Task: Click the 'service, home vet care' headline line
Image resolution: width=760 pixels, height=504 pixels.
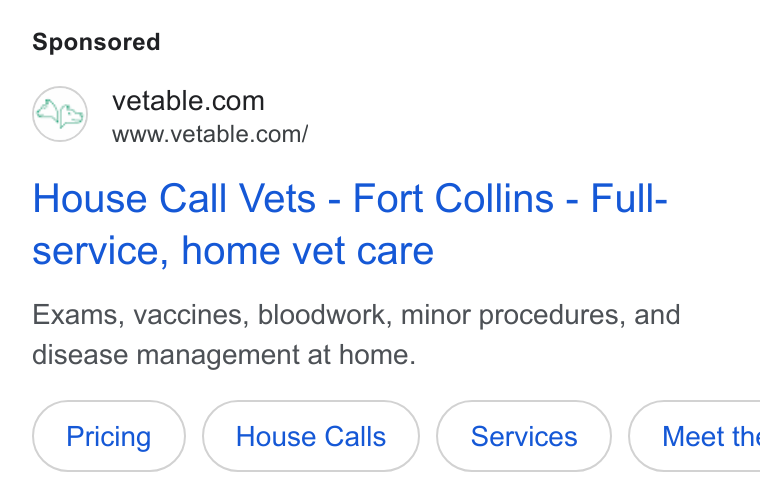Action: click(x=233, y=251)
